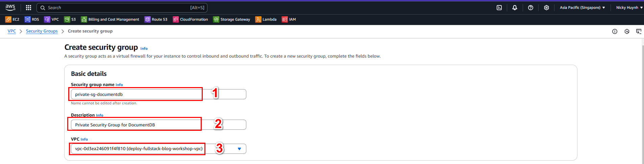Screen dimensions: 644x164
Task: Click the Security group name field
Action: pyautogui.click(x=158, y=94)
